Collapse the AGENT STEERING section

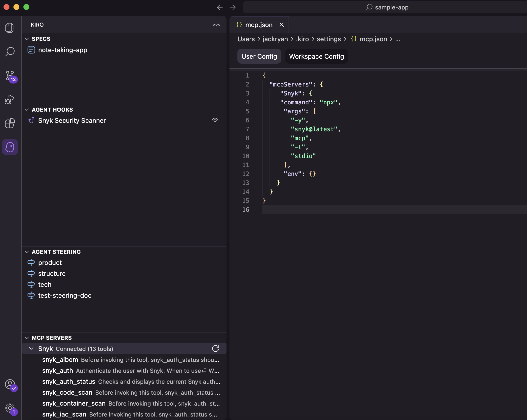point(27,252)
